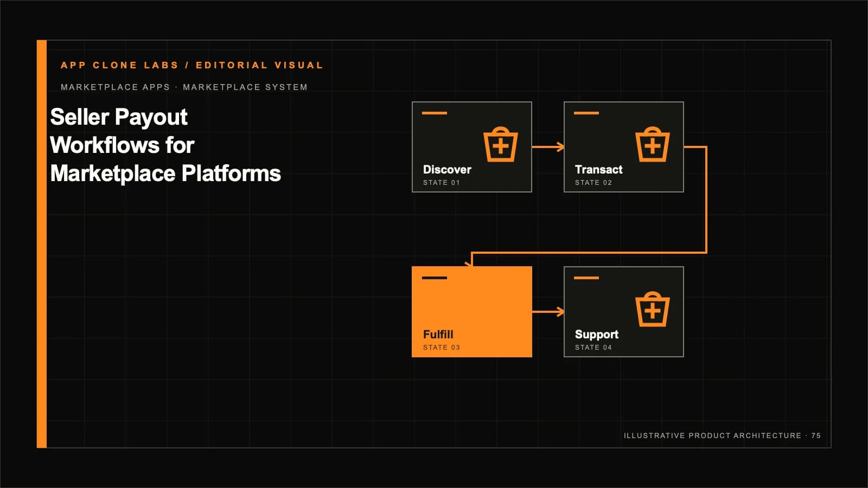Viewport: 868px width, 488px height.
Task: Click the Marketplace Apps · Marketplace System subtitle
Action: click(x=184, y=87)
